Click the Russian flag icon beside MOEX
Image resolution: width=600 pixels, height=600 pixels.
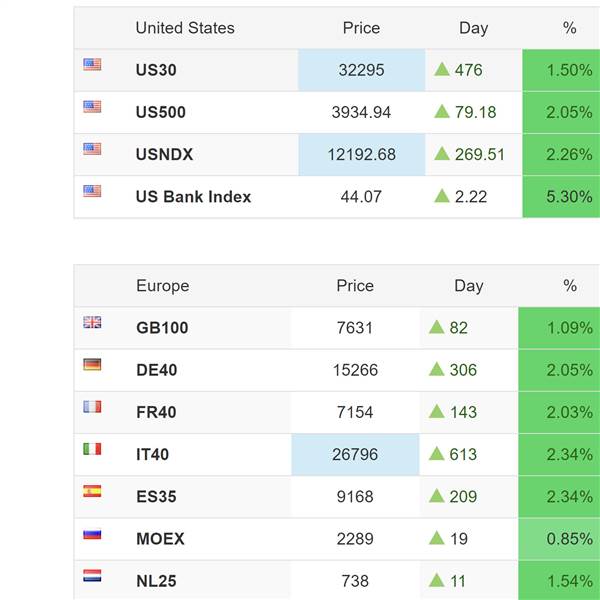pyautogui.click(x=92, y=534)
